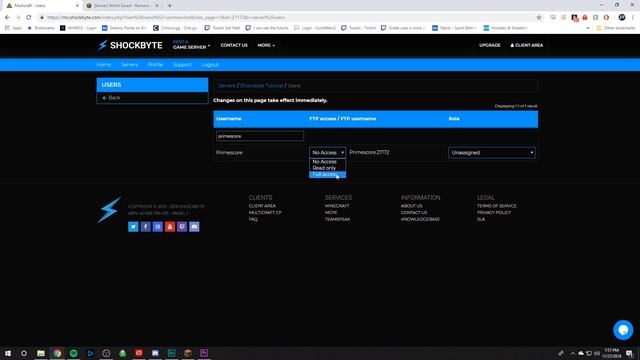The width and height of the screenshot is (640, 360).
Task: Open new browser tab with plus
Action: click(169, 6)
